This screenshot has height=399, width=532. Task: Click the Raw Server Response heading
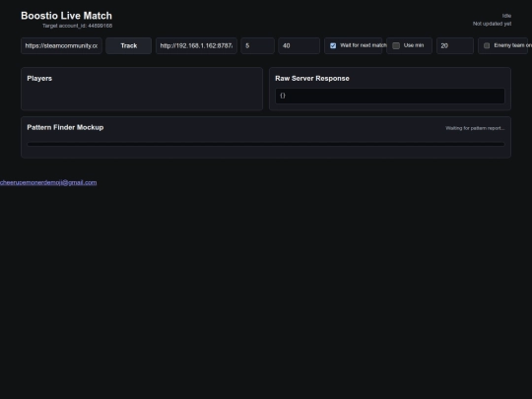[x=312, y=79]
